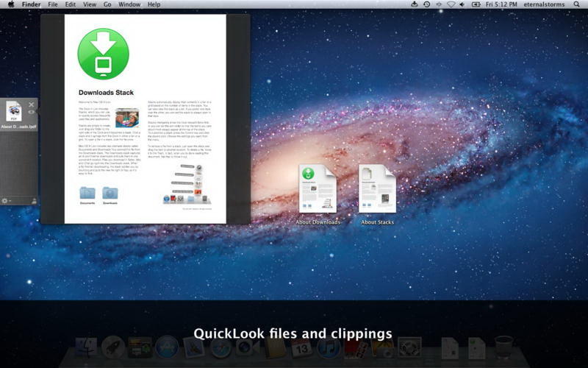Click the QuickLook preview document page

coord(145,118)
